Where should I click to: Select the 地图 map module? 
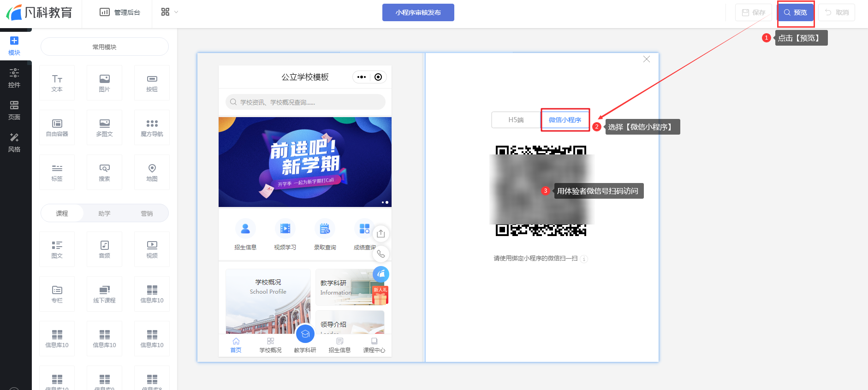click(x=152, y=172)
